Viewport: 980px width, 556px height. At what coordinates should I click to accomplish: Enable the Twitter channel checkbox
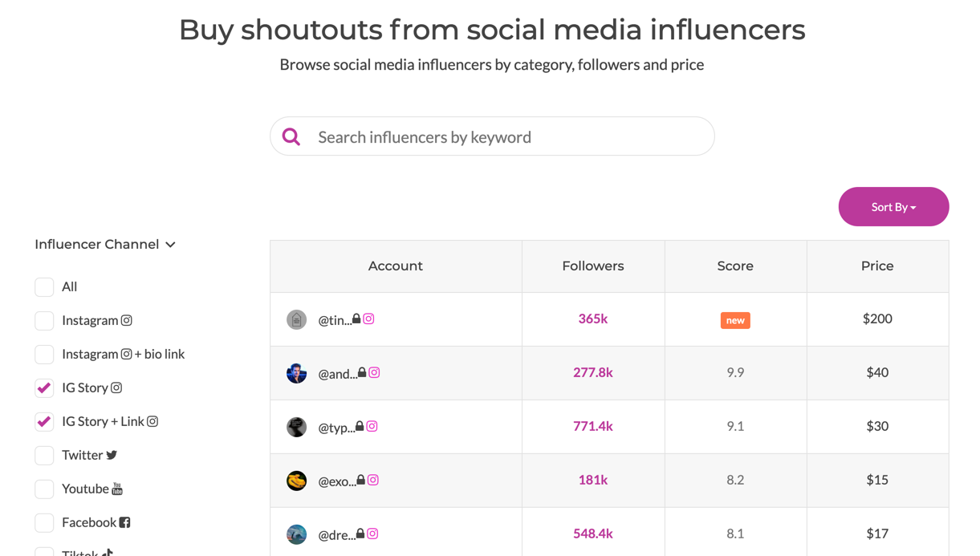[44, 455]
